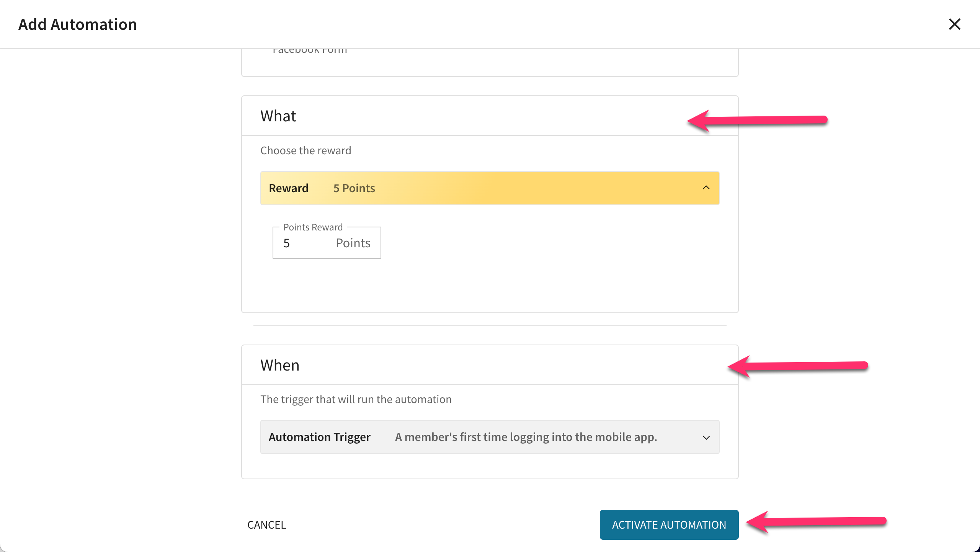
Task: Select the What section header
Action: tap(278, 116)
